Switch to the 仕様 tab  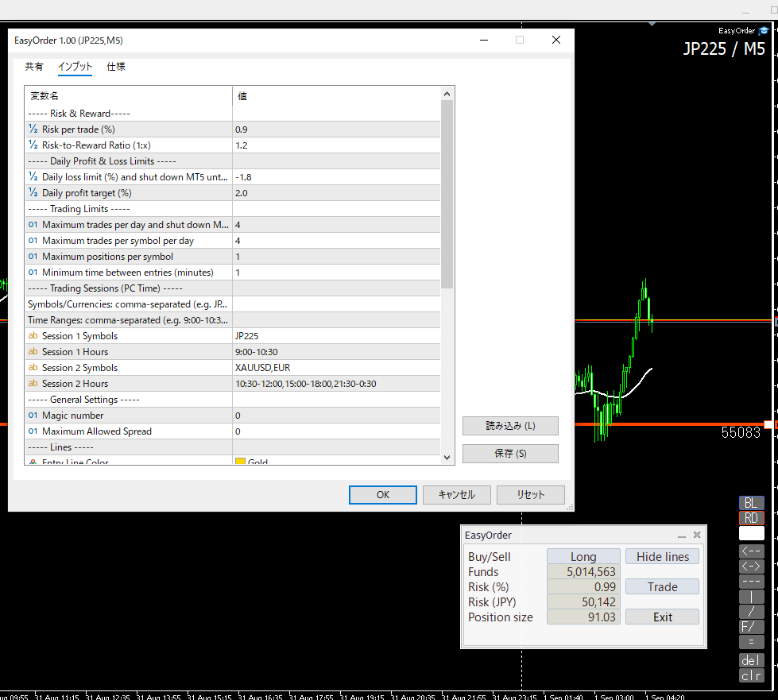(x=116, y=67)
